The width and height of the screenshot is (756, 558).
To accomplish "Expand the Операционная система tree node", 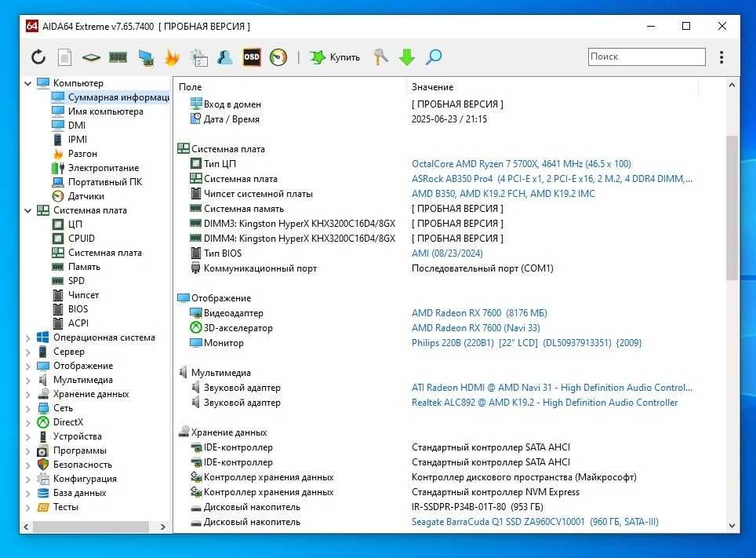I will coord(28,338).
